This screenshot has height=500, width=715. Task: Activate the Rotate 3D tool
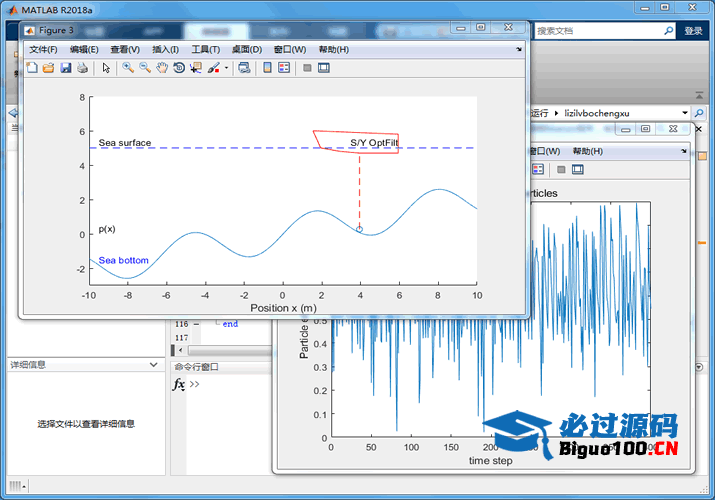tap(178, 68)
